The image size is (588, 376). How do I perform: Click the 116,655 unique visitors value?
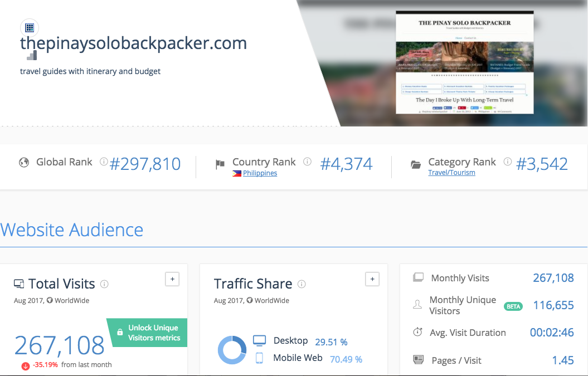[553, 305]
